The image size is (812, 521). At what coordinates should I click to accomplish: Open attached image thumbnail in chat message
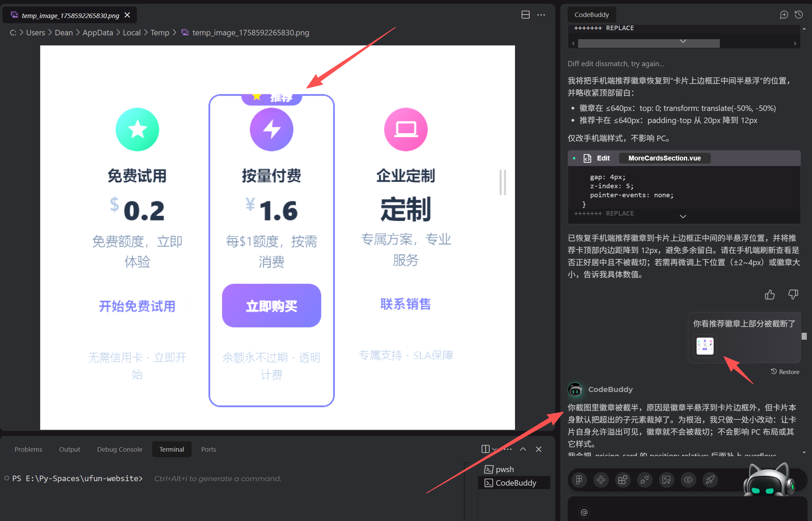tap(705, 346)
